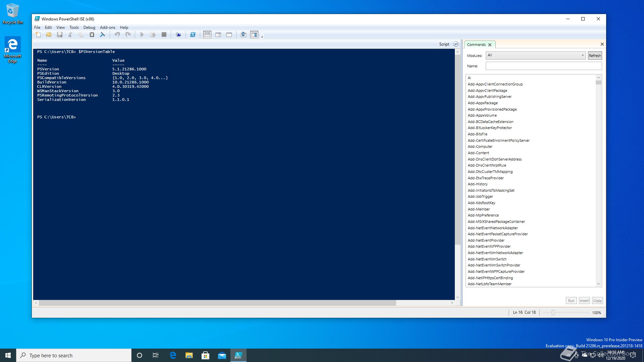The height and width of the screenshot is (362, 644).
Task: Open toolbar overflow options arrow
Action: click(262, 36)
